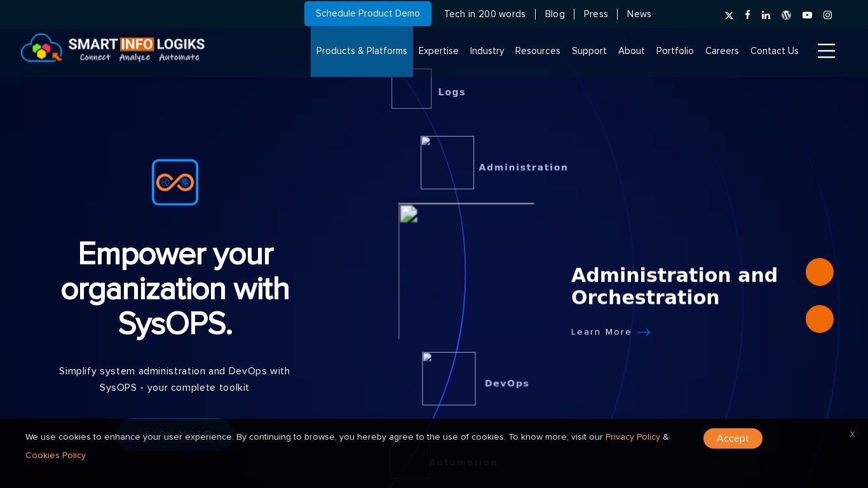Select the DevOps image box
Viewport: 868px width, 488px height.
coord(449,379)
